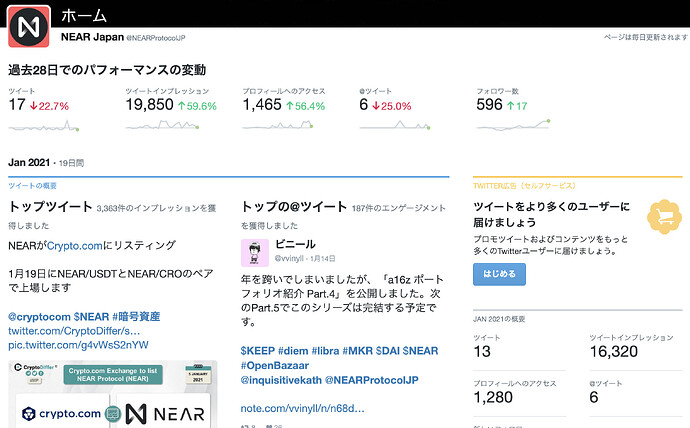Click the @NEARProtocolJP handle beside NEAR Japan
Image resolution: width=690 pixels, height=428 pixels.
156,38
